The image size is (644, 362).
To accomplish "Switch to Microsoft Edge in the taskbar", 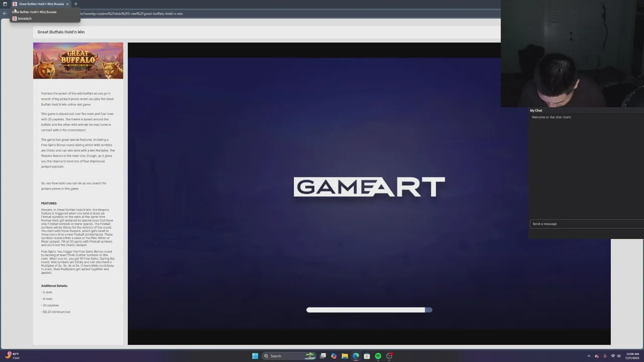I will point(356,356).
